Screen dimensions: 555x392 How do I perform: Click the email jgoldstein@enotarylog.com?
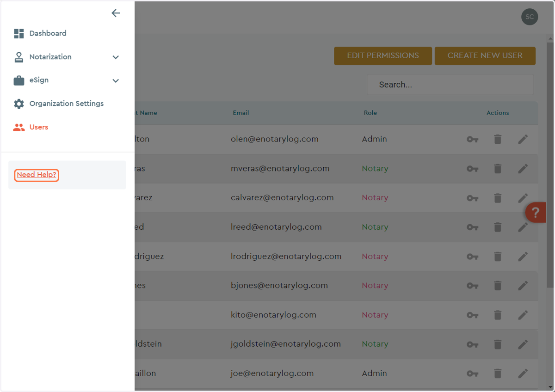coord(286,344)
